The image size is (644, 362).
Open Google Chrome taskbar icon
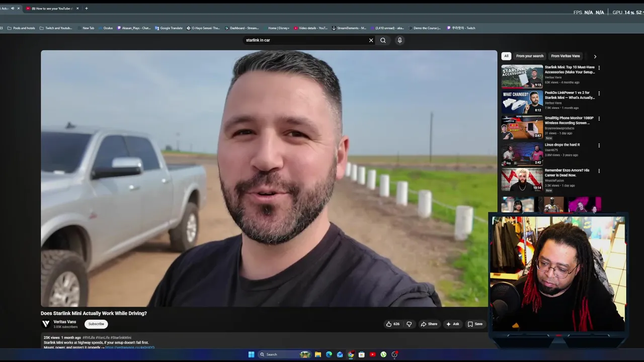click(x=351, y=354)
